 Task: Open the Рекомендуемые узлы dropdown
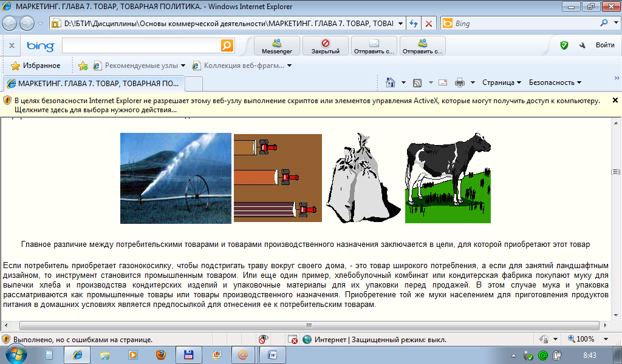click(139, 66)
